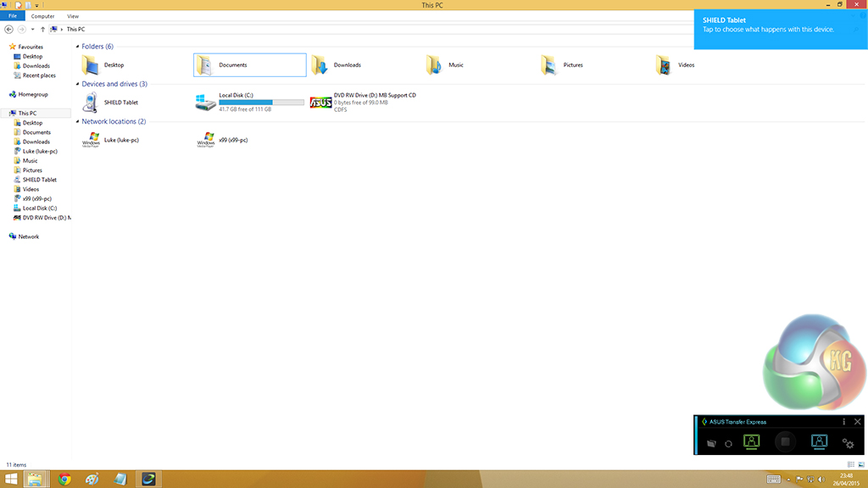Open the recent locations dropdown arrow

[x=33, y=30]
